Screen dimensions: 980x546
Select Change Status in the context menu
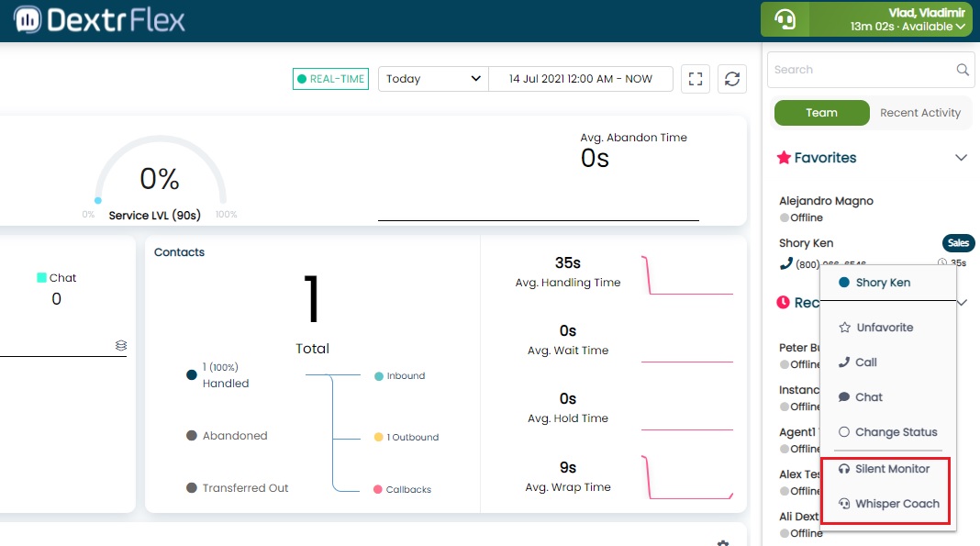coord(888,432)
